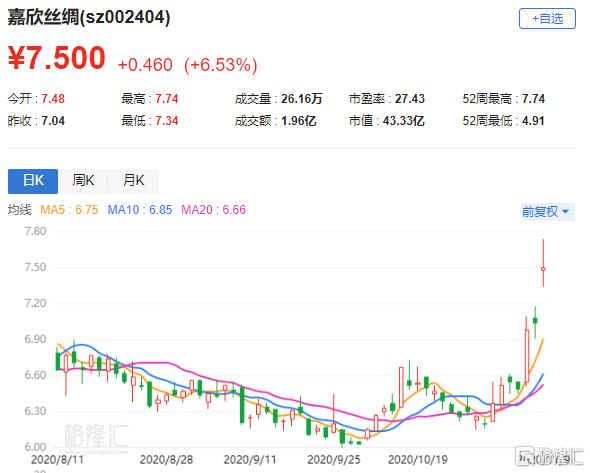Viewport: 590px width, 473px height.
Task: Click the 成交额 value 1.96亿
Action: coord(299,121)
